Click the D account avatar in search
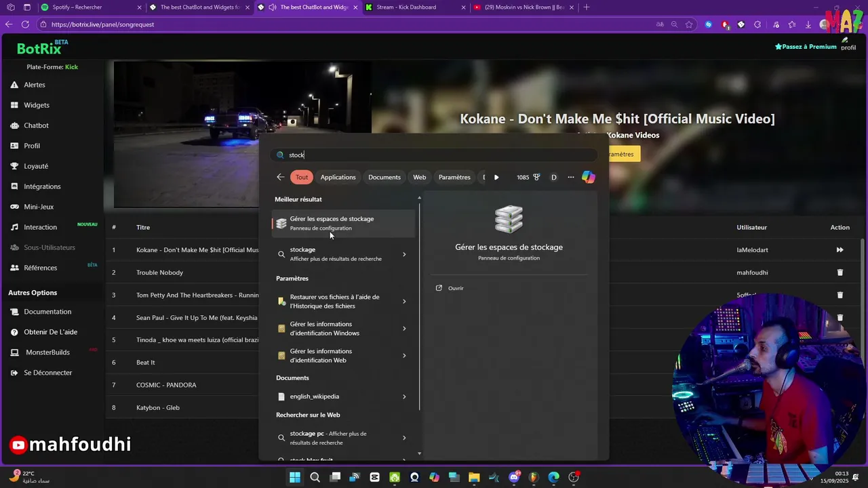This screenshot has width=868, height=488. tap(554, 177)
